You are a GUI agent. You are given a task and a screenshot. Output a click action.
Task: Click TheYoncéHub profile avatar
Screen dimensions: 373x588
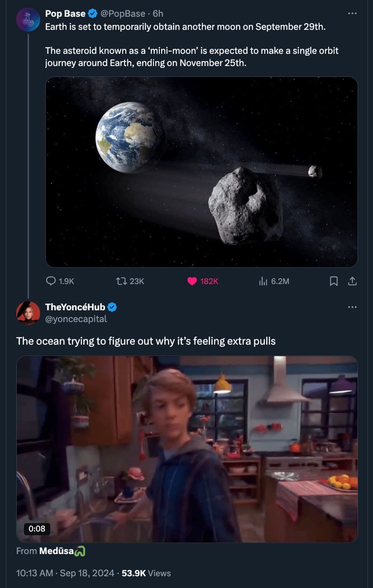28,313
